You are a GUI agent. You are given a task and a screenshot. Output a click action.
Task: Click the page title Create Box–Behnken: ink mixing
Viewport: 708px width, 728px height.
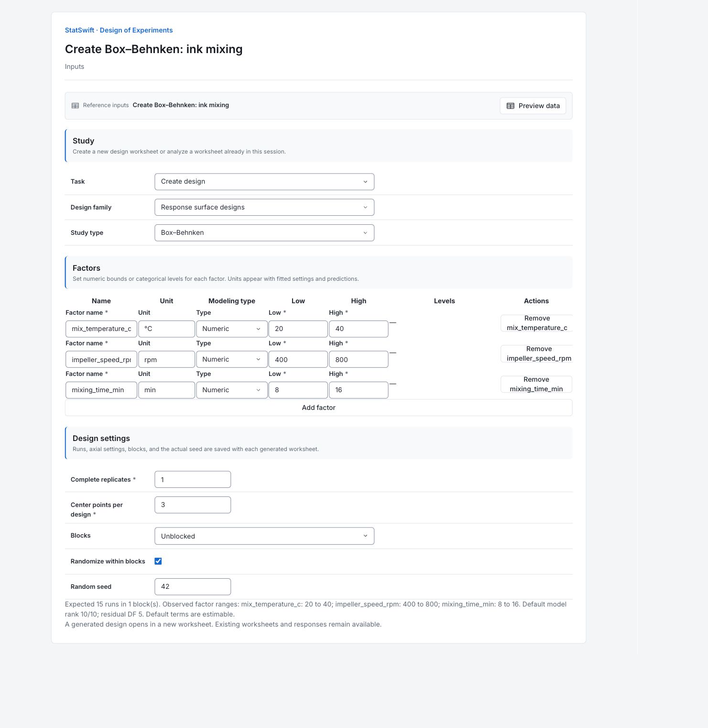[x=154, y=49]
